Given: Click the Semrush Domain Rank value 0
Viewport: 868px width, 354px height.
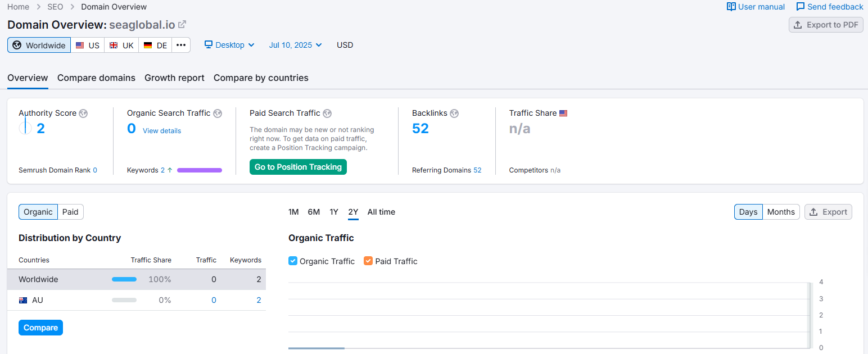Looking at the screenshot, I should pos(95,170).
